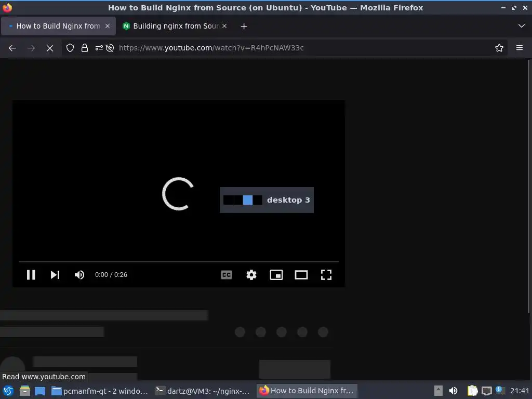Click the page vertical scrollbar
This screenshot has height=399, width=532.
tap(528, 187)
